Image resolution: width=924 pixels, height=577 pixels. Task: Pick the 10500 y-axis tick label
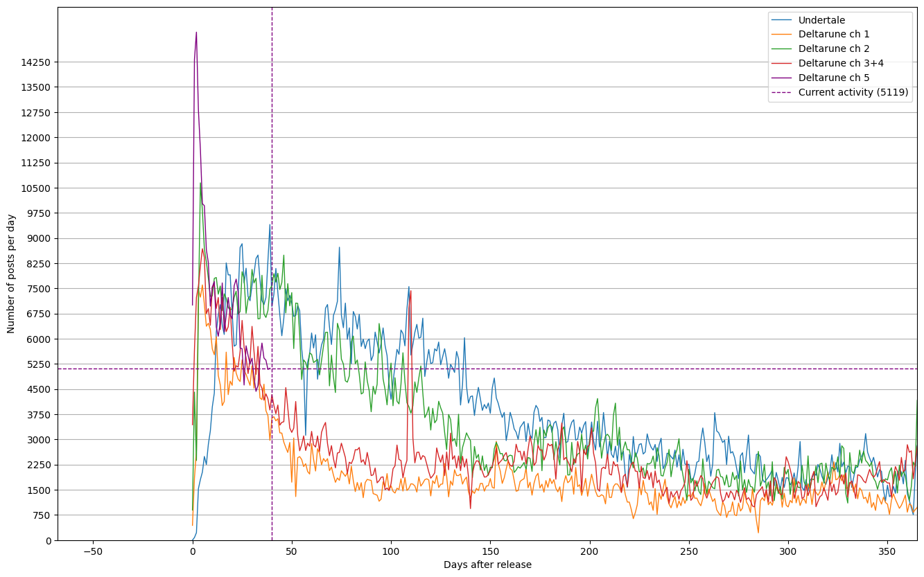38,188
